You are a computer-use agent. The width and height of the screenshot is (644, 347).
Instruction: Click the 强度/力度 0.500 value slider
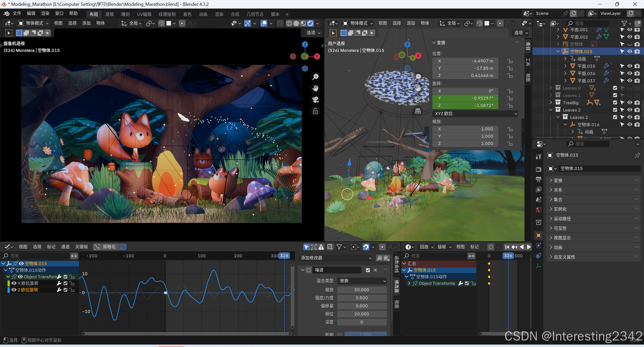[x=362, y=298]
